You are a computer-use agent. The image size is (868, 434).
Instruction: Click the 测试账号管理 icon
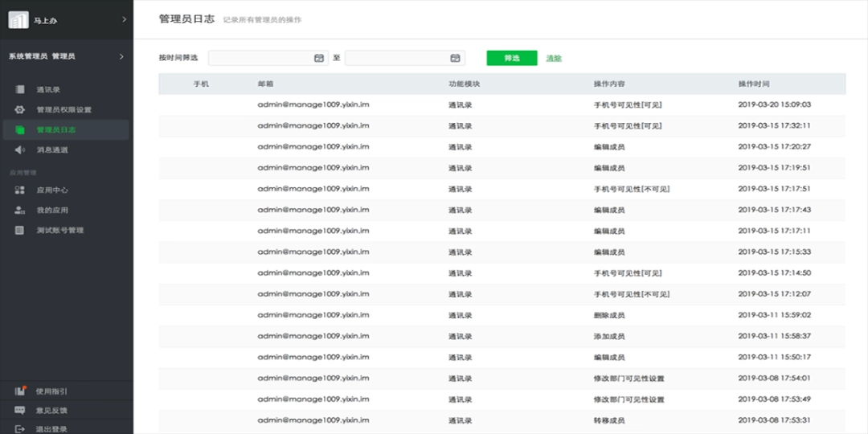point(20,230)
